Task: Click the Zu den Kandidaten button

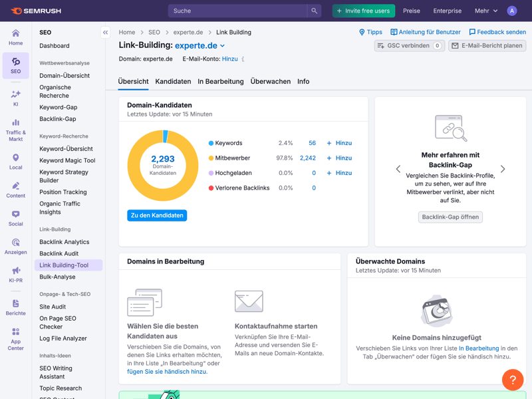Action: pos(157,215)
